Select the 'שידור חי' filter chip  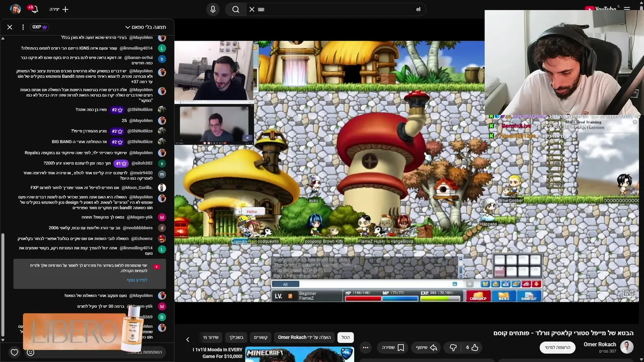[210, 337]
